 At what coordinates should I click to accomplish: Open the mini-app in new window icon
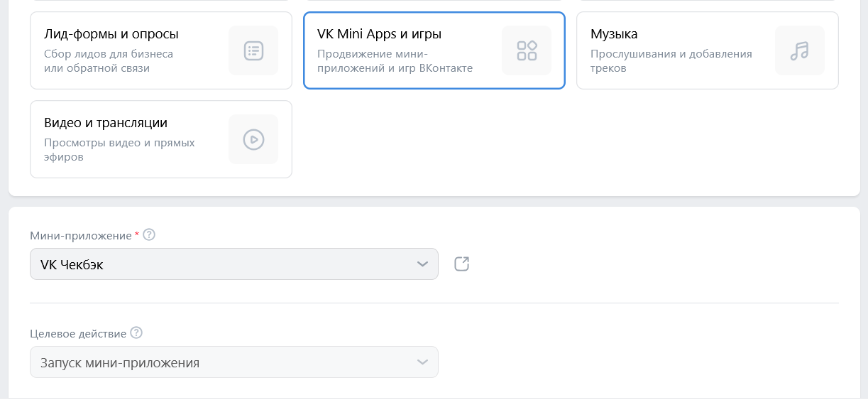tap(462, 264)
